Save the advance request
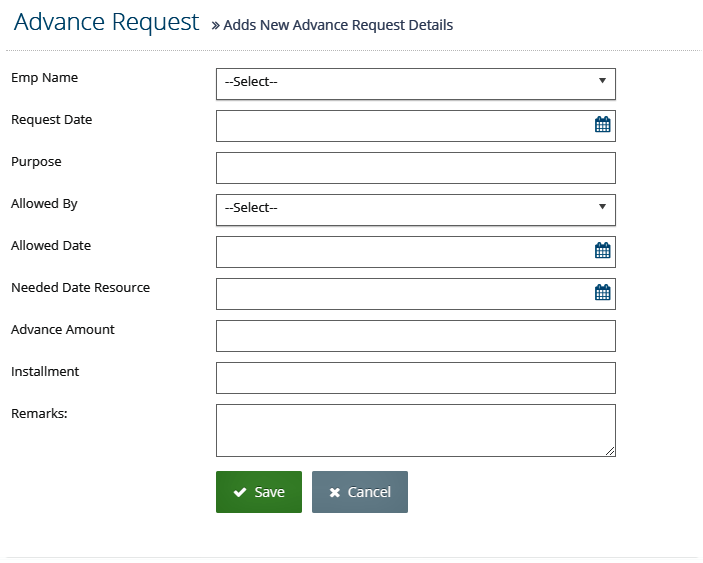Image resolution: width=703 pixels, height=563 pixels. (259, 492)
